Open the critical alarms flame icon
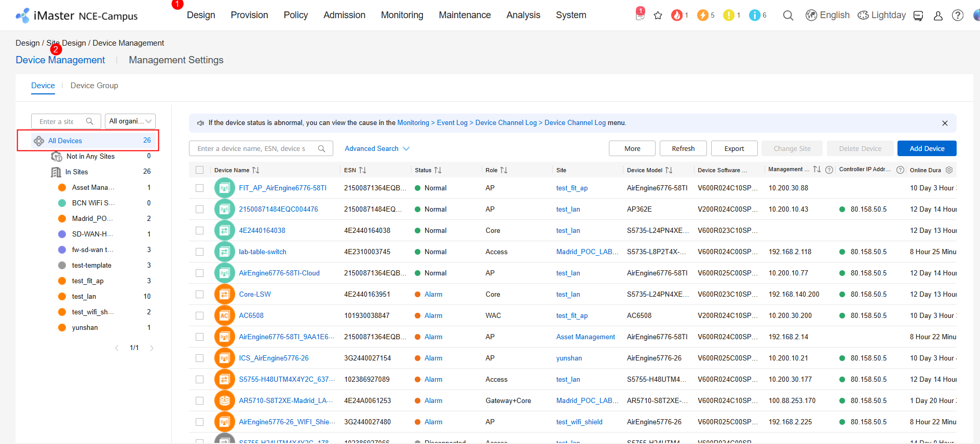 [x=677, y=16]
